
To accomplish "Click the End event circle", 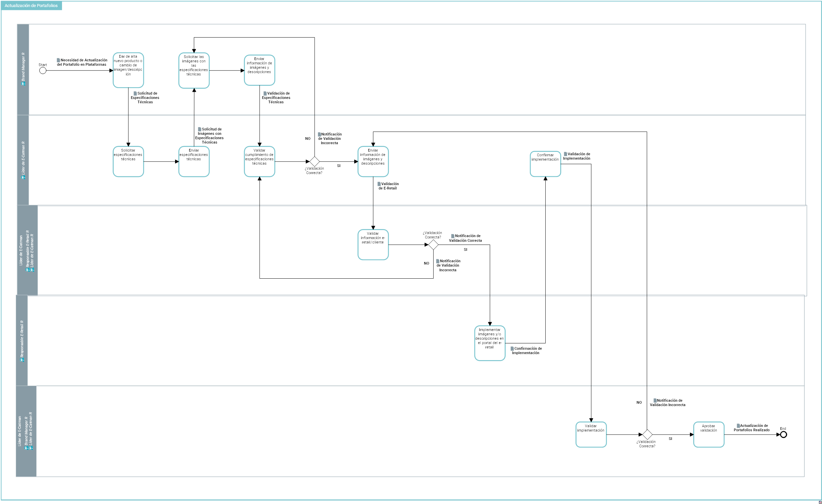I will coord(783,435).
